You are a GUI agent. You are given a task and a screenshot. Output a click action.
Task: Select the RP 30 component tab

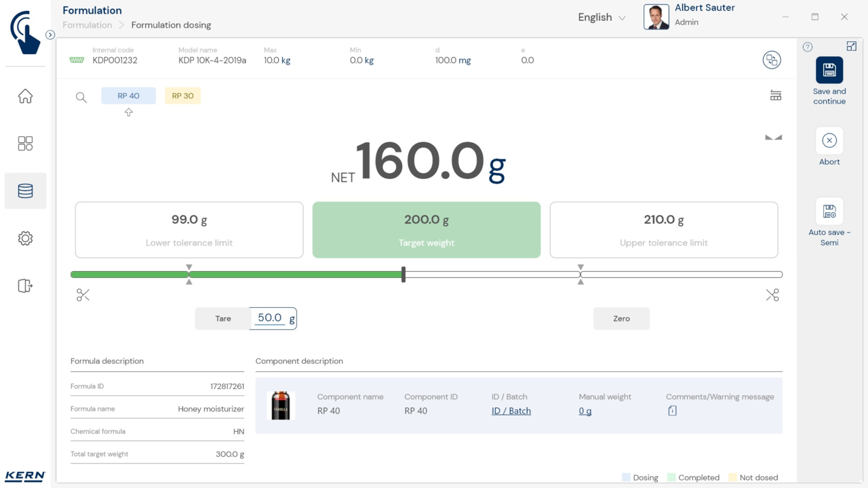pos(182,96)
